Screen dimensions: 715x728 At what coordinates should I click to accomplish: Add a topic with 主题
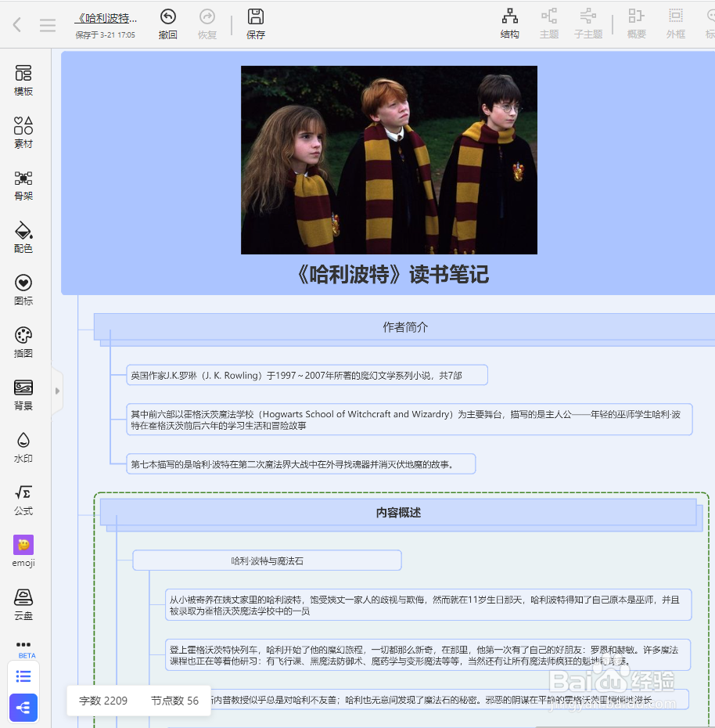tap(549, 23)
